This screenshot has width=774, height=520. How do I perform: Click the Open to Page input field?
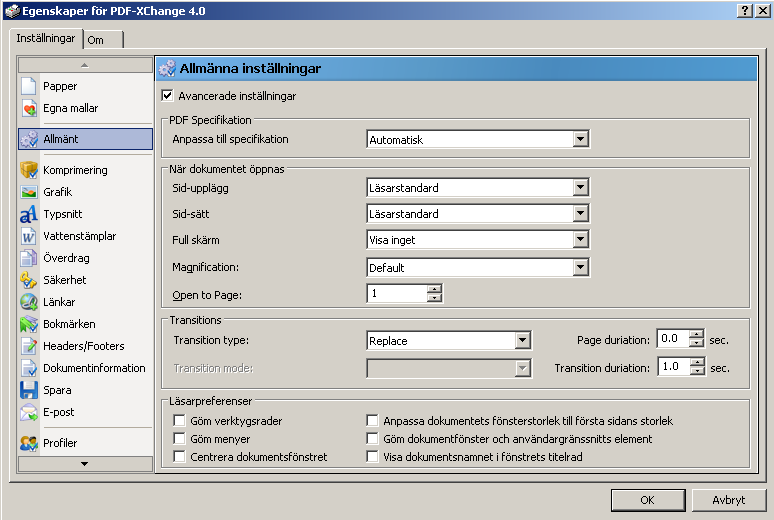(397, 293)
